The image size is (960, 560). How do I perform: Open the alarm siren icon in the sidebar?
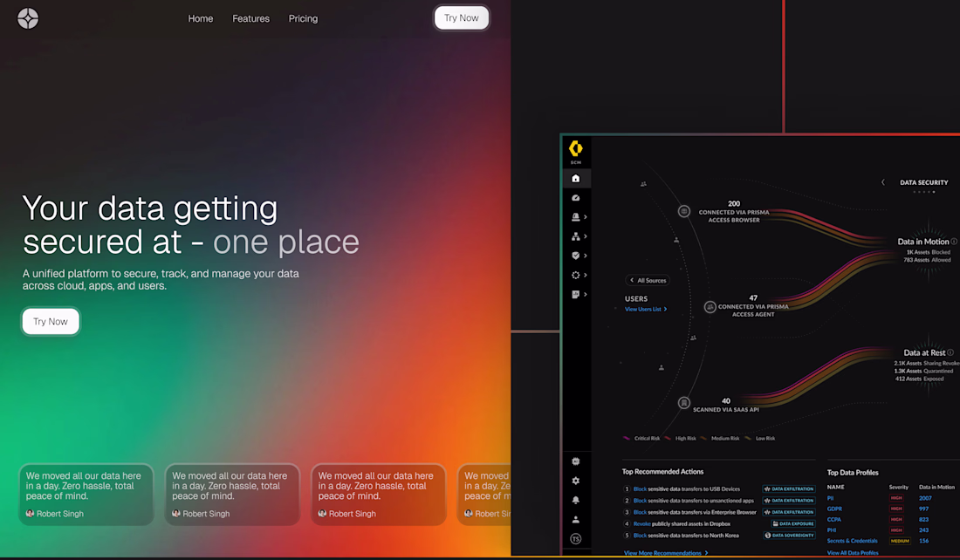pyautogui.click(x=575, y=216)
